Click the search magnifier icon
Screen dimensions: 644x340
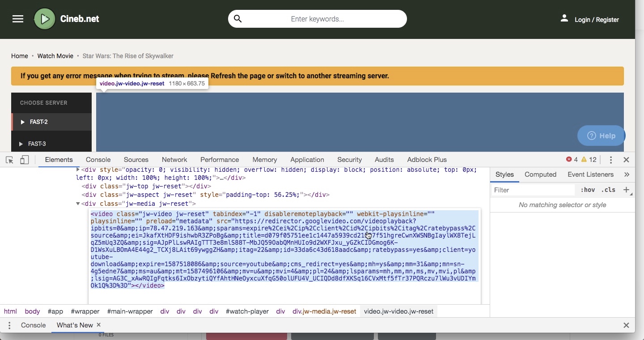click(x=238, y=19)
